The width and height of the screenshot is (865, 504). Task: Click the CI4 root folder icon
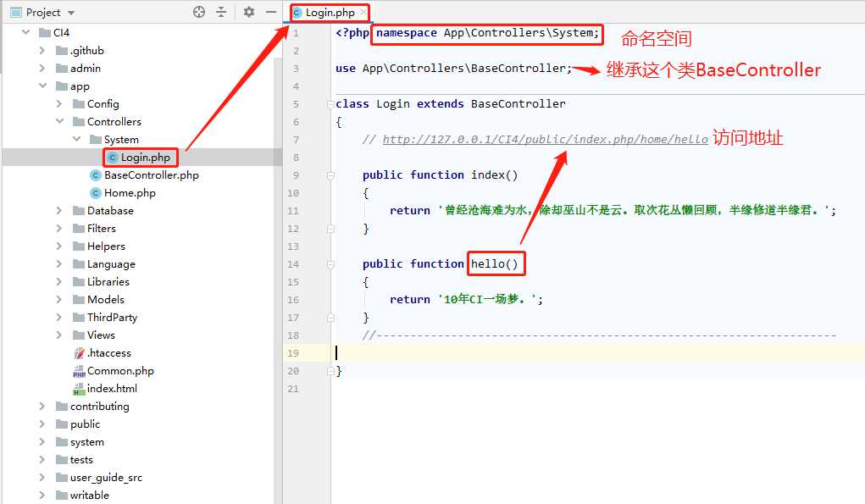[x=45, y=32]
